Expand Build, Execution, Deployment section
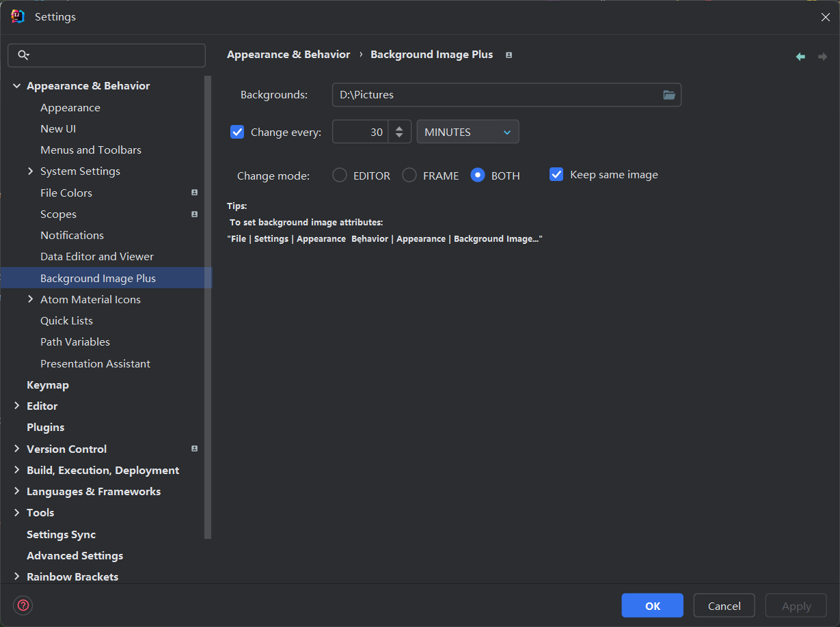Viewport: 840px width, 627px height. coord(17,470)
